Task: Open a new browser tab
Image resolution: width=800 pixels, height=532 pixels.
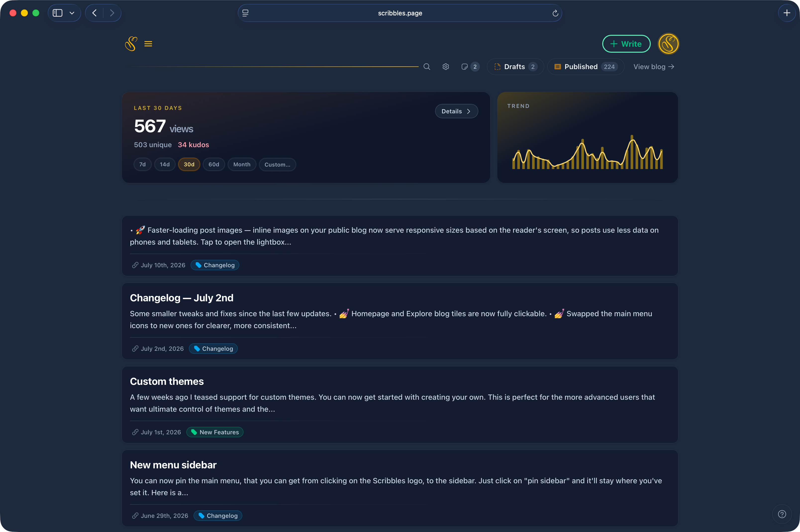Action: coord(787,13)
